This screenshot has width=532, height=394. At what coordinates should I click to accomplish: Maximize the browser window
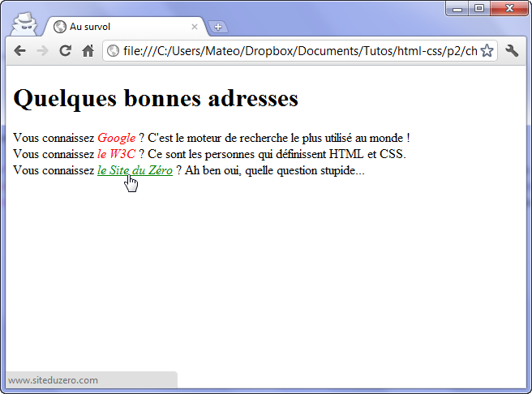click(479, 9)
